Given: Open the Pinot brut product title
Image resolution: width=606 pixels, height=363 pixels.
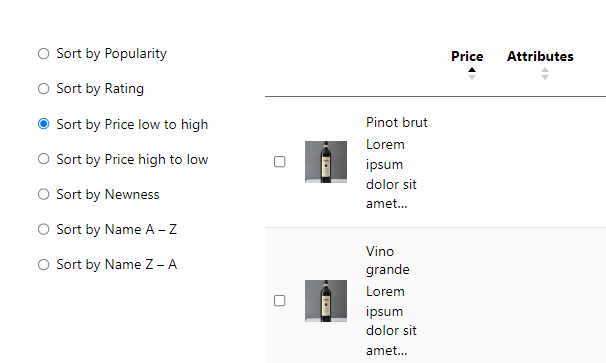Looking at the screenshot, I should tap(397, 123).
